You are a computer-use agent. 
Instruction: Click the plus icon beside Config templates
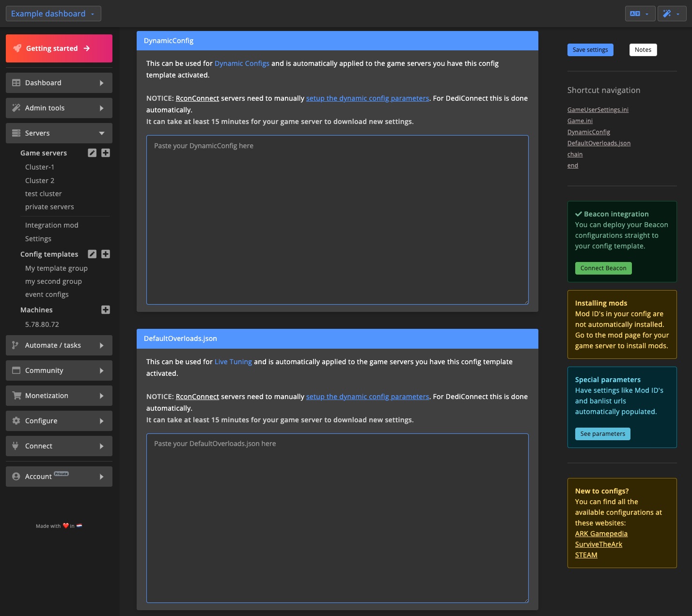point(106,254)
